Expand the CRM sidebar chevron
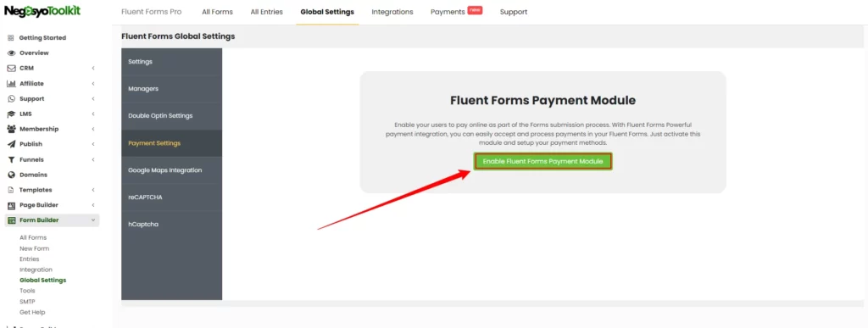 tap(93, 69)
